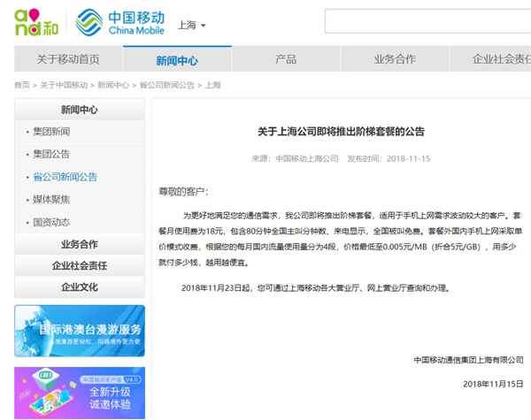The height and width of the screenshot is (420, 531).
Task: Select 集团公告 in the sidebar
Action: [x=51, y=155]
